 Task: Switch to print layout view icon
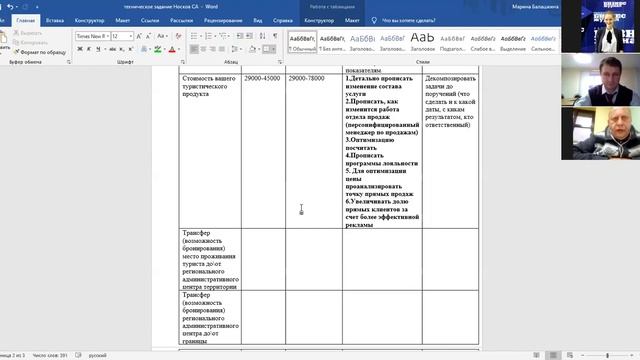pos(553,356)
